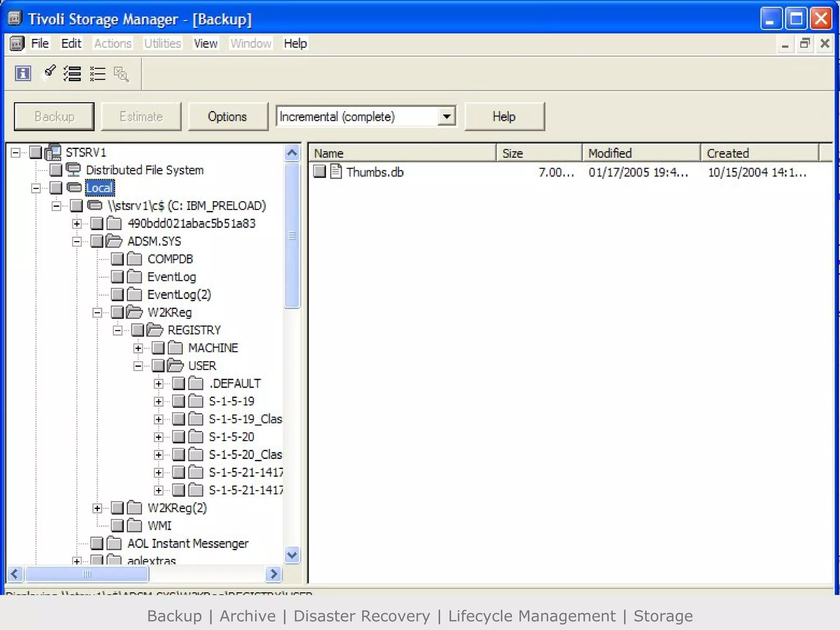
Task: Open the View menu
Action: [205, 43]
